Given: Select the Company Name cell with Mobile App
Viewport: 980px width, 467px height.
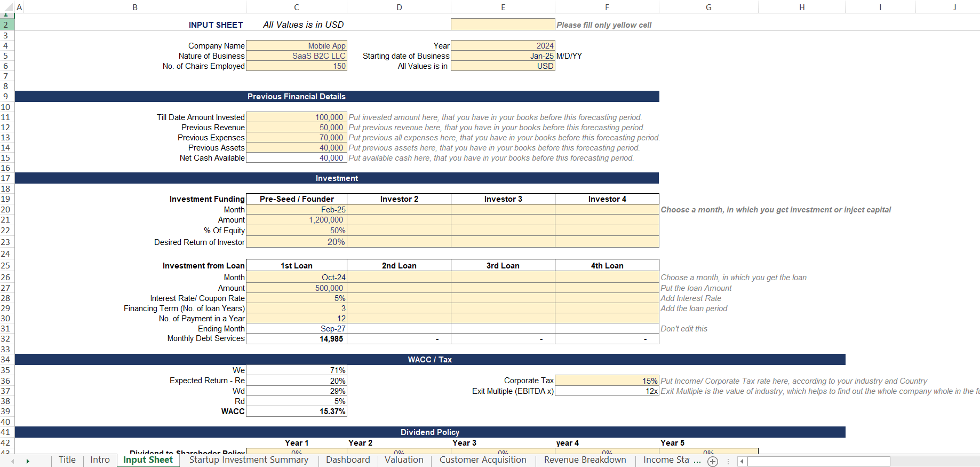Looking at the screenshot, I should tap(297, 46).
